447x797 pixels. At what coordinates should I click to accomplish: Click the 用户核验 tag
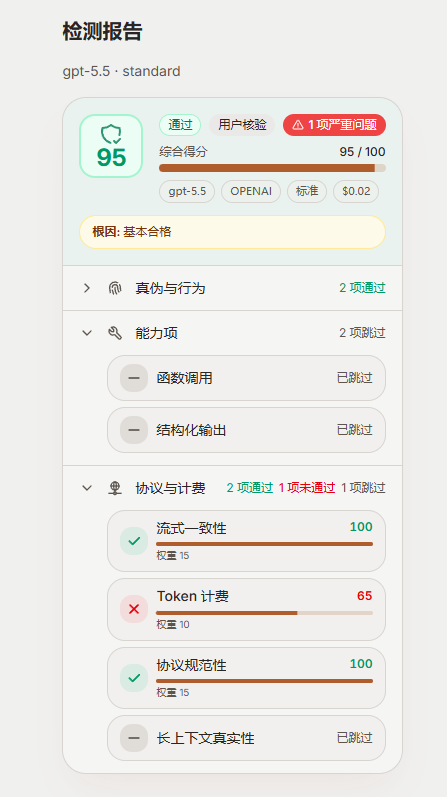click(242, 125)
